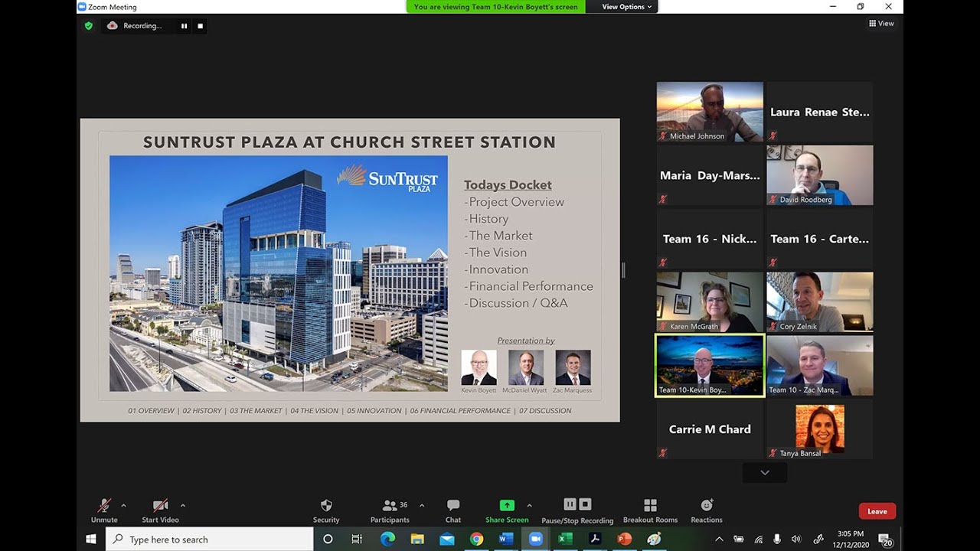Open volume speaker tray icon

click(x=796, y=540)
